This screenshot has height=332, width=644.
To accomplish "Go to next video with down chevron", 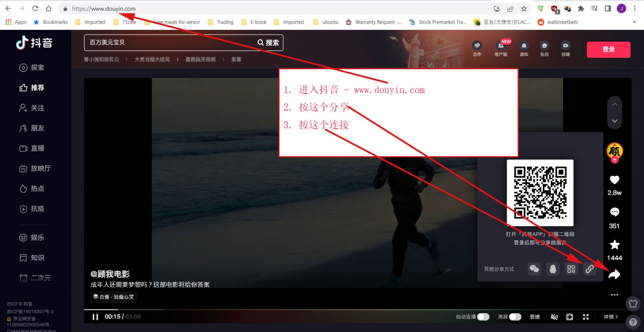I will [614, 121].
